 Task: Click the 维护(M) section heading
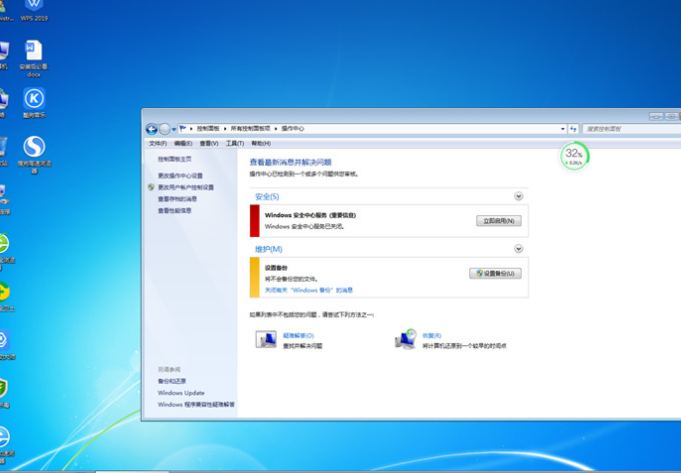click(268, 249)
